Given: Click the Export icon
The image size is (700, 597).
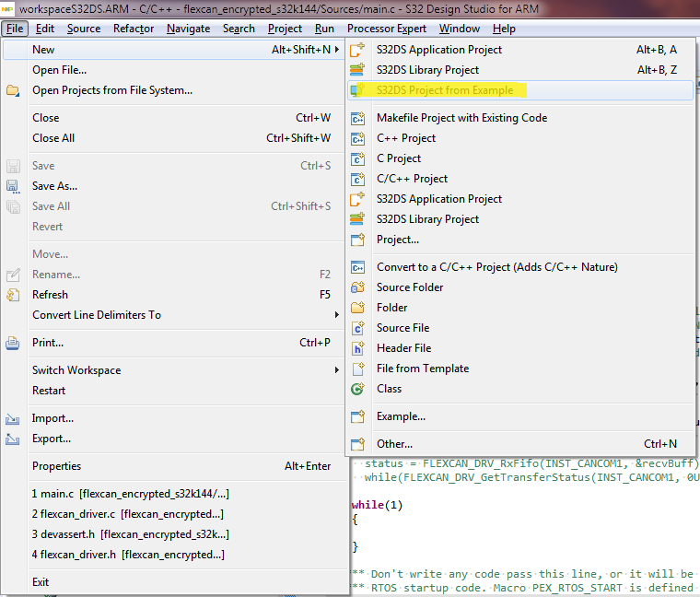Looking at the screenshot, I should tap(13, 439).
